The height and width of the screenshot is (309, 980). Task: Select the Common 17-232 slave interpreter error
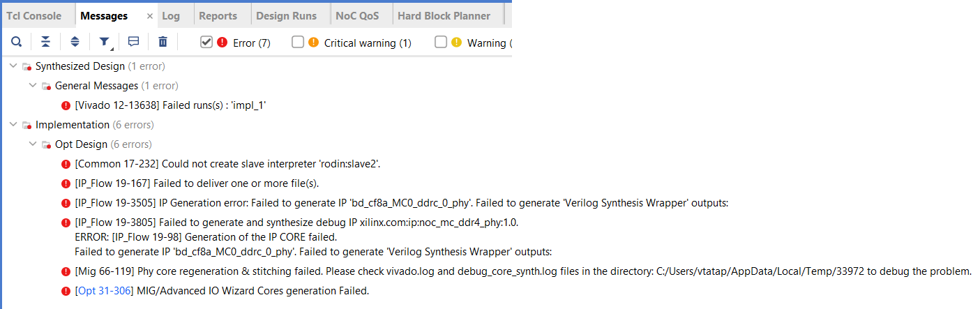(227, 164)
